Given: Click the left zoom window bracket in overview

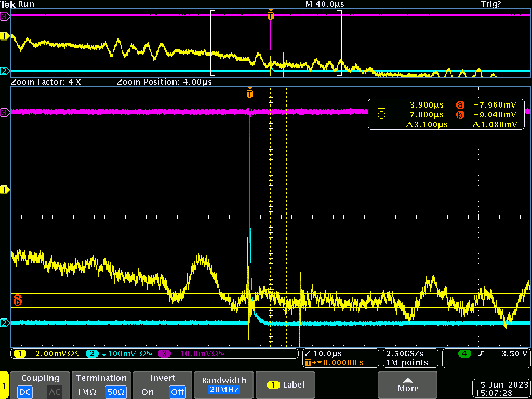Looking at the screenshot, I should coord(211,43).
